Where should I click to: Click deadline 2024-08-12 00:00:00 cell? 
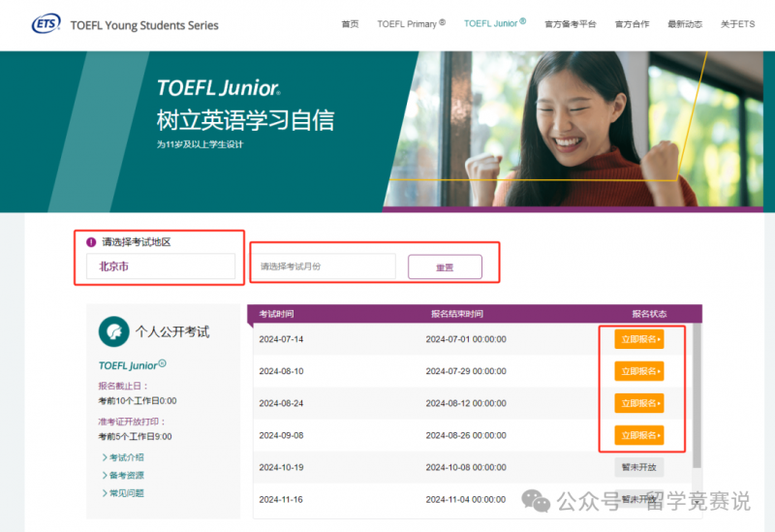[x=466, y=403]
